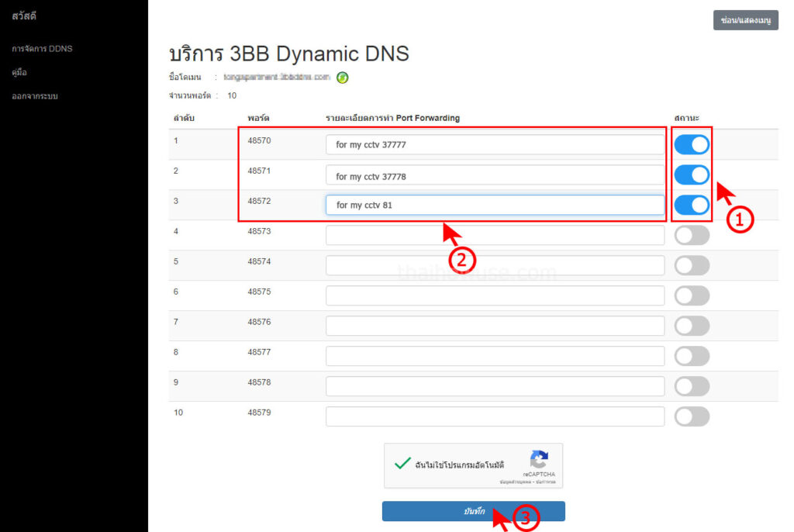Select ออกจากระบบ to log out

pos(35,96)
